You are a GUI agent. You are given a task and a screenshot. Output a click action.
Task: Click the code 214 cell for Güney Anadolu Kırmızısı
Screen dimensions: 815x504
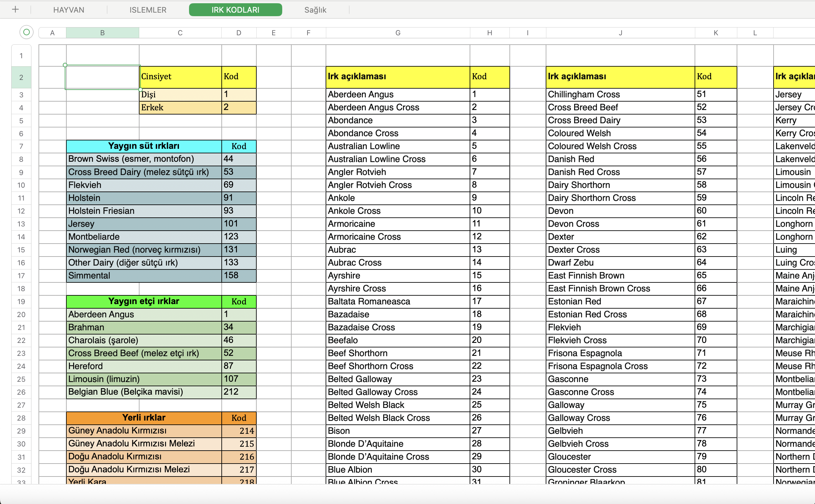pyautogui.click(x=239, y=431)
